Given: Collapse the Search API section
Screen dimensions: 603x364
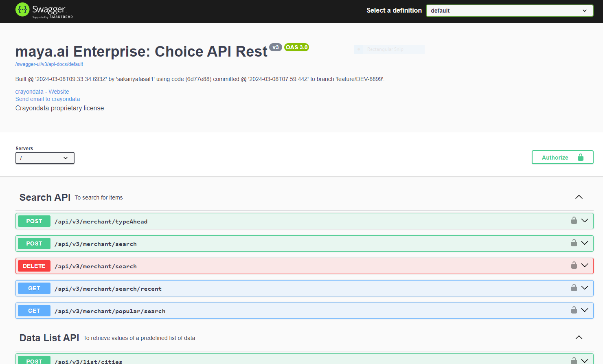Looking at the screenshot, I should pyautogui.click(x=579, y=197).
